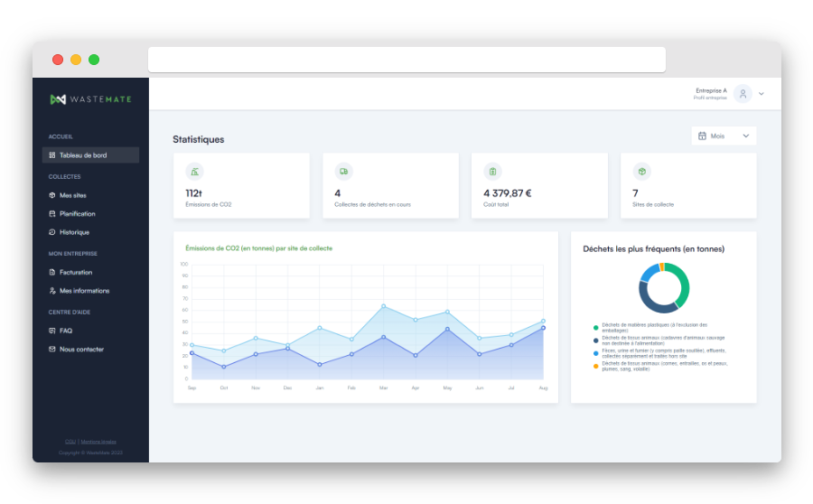The height and width of the screenshot is (504, 813).
Task: Open the Mentions légales link
Action: click(98, 442)
